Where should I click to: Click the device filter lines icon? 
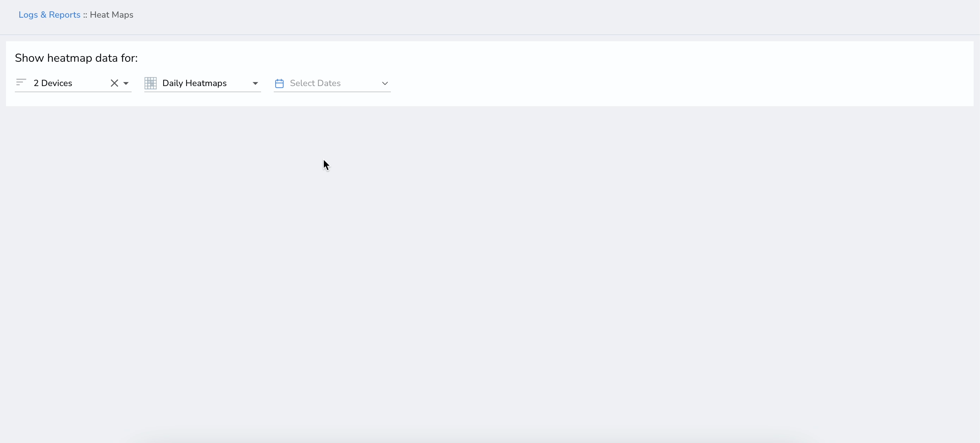point(21,82)
